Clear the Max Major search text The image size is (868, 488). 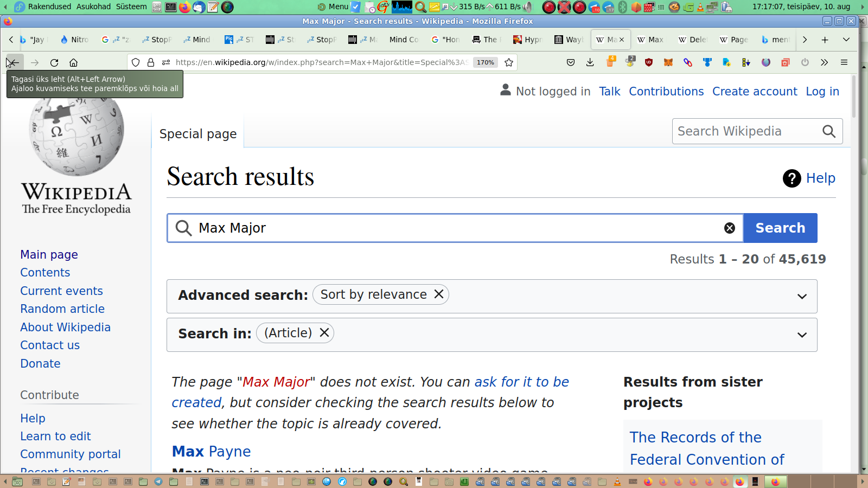730,228
